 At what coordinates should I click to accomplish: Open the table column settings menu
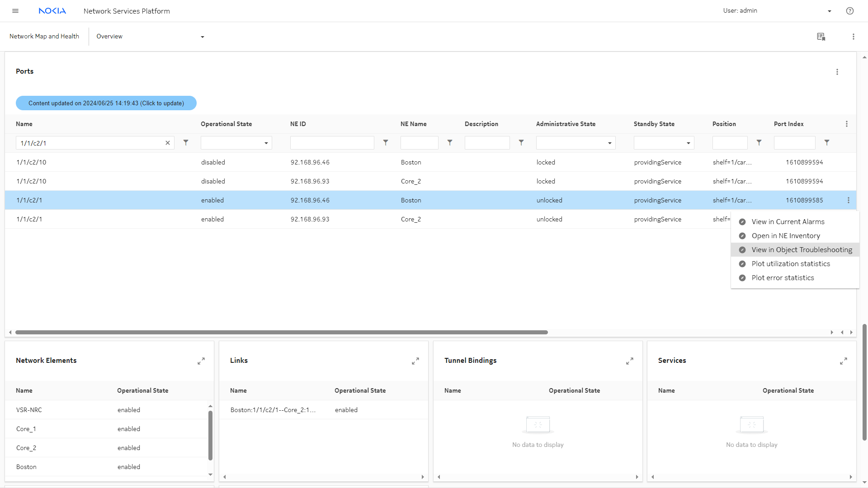[x=847, y=124]
